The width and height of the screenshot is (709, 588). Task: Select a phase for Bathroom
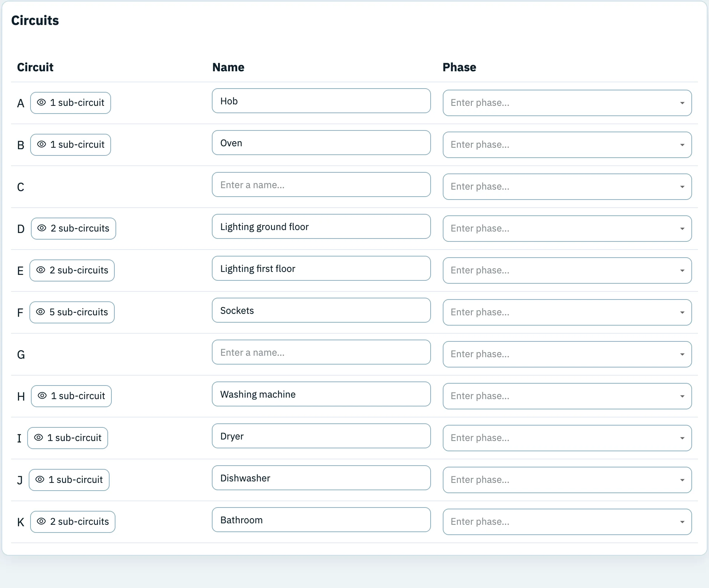(567, 522)
